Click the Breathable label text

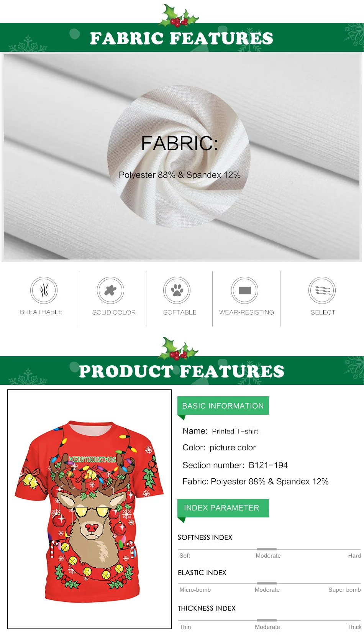click(41, 312)
